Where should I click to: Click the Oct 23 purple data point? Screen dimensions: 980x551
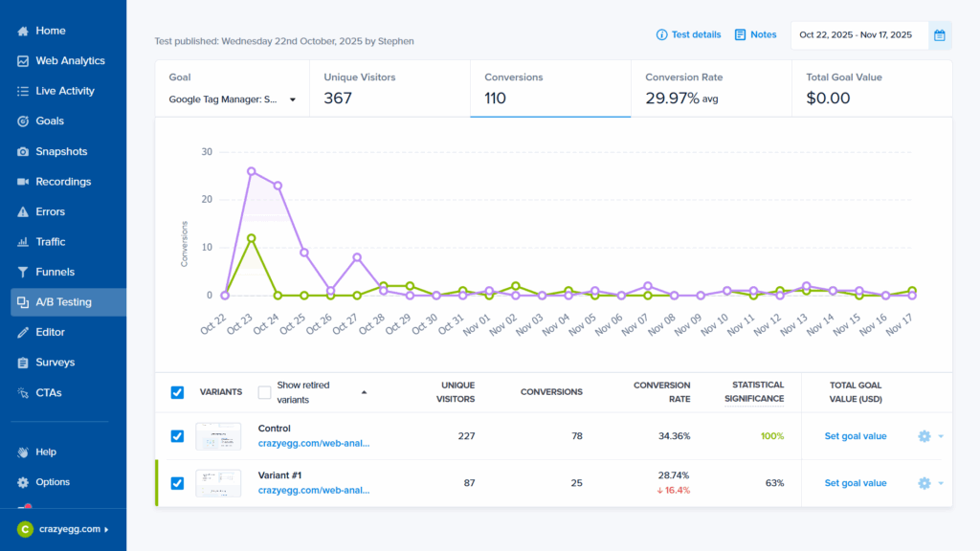251,171
